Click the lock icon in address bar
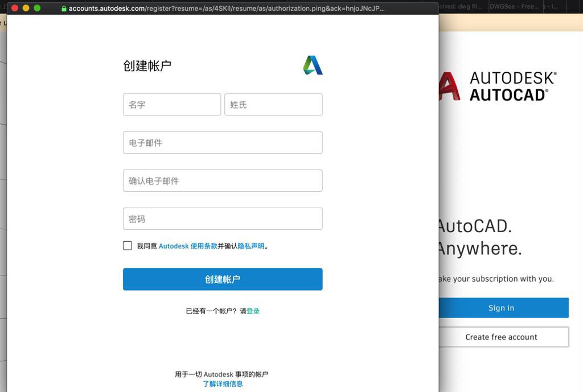Viewport: 583px width, 392px height. click(x=64, y=9)
